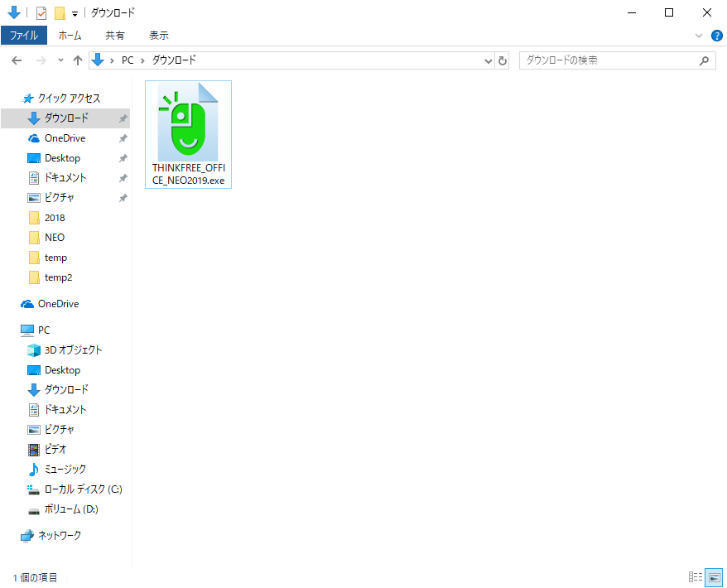Select pinned ダウンロード under Quick Access
Screen dimensions: 727x588
click(66, 118)
